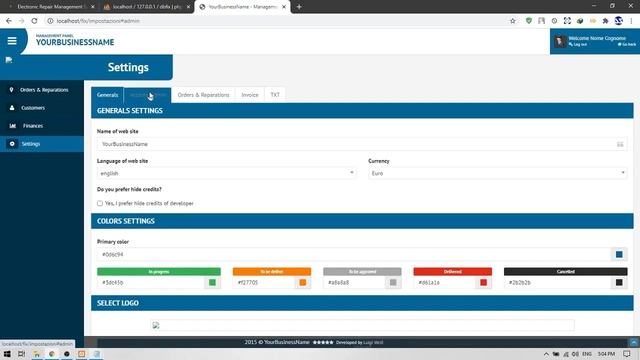This screenshot has height=360, width=640.
Task: Click the browser address bar URL
Action: click(98, 21)
